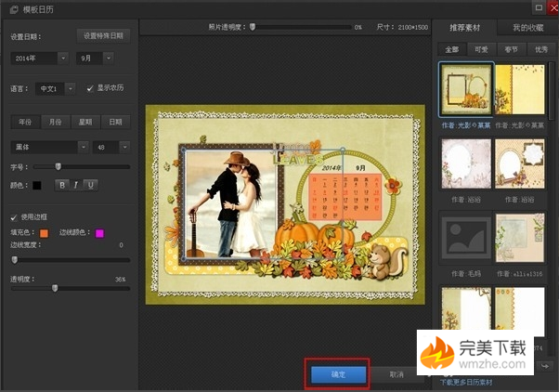Select the yellow floral template in top row
This screenshot has width=559, height=392.
click(x=520, y=89)
